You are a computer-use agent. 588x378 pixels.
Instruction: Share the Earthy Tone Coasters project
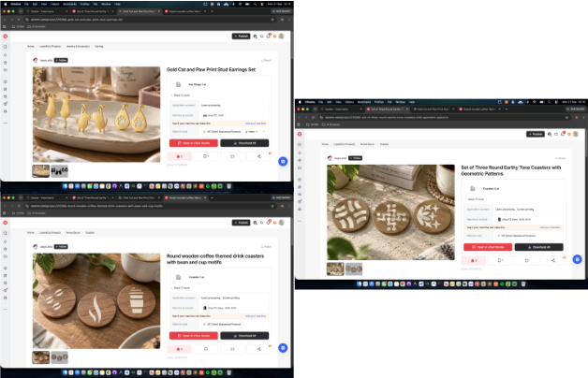click(x=553, y=260)
